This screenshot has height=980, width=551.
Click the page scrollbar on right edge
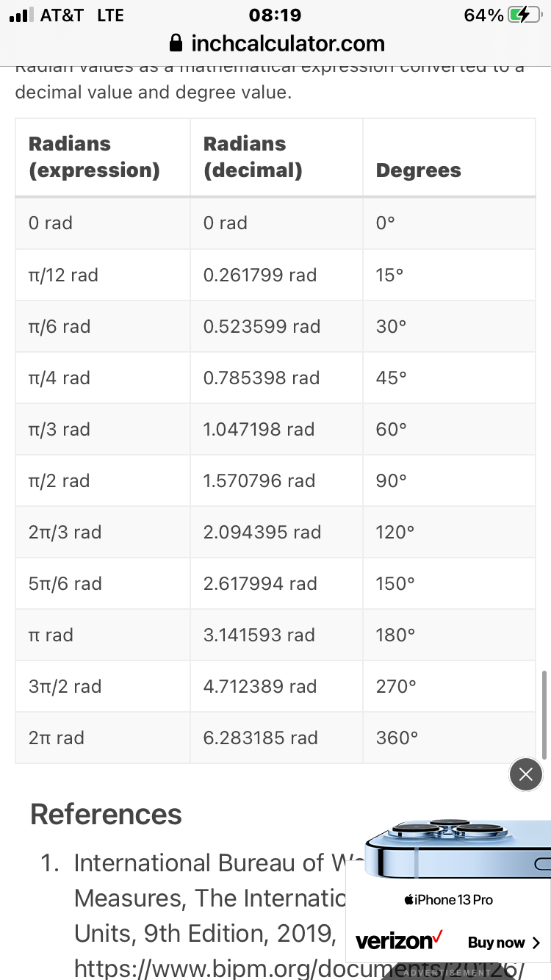click(544, 715)
